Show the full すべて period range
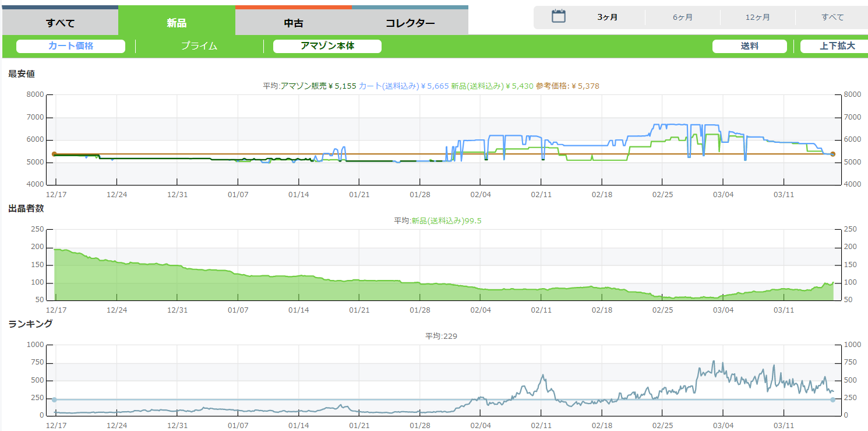The image size is (868, 431). coord(832,17)
